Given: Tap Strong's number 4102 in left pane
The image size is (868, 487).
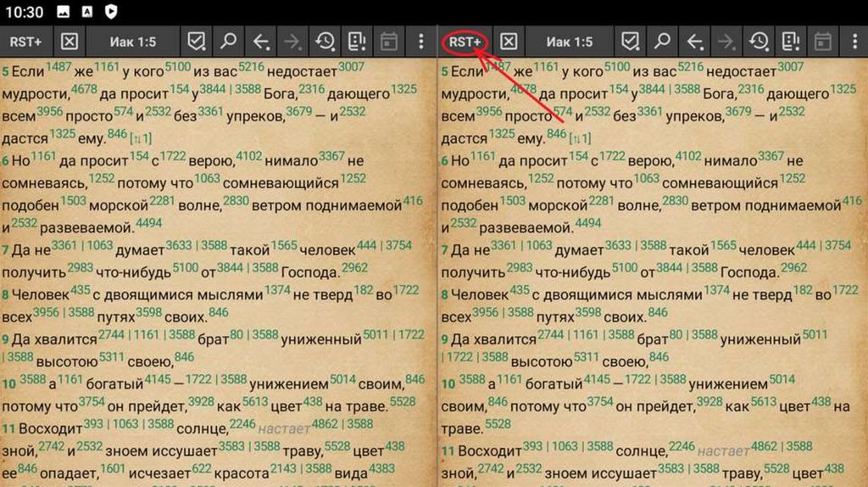Looking at the screenshot, I should tap(249, 156).
